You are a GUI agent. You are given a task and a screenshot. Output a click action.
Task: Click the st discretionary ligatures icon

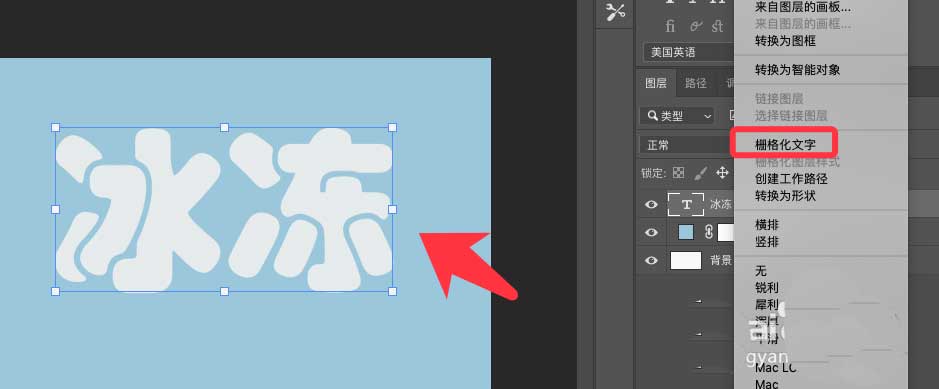coord(717,26)
